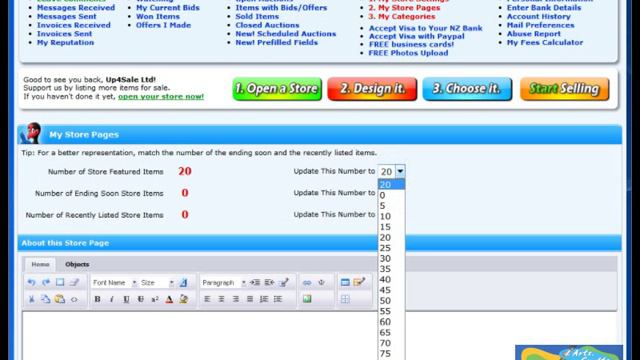Click the eraser remove-format icon
The image size is (640, 360).
[x=74, y=282]
